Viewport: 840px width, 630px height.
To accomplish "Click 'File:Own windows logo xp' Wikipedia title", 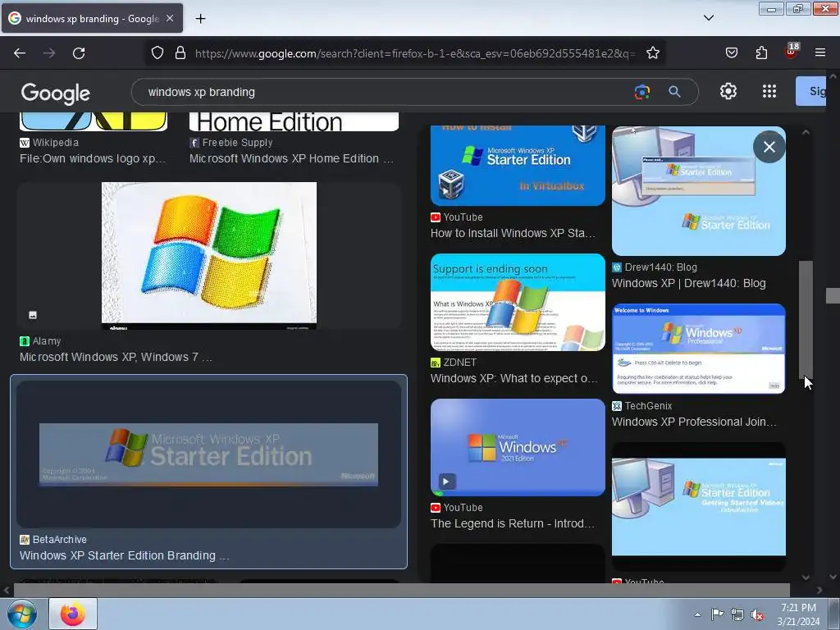I will 93,158.
